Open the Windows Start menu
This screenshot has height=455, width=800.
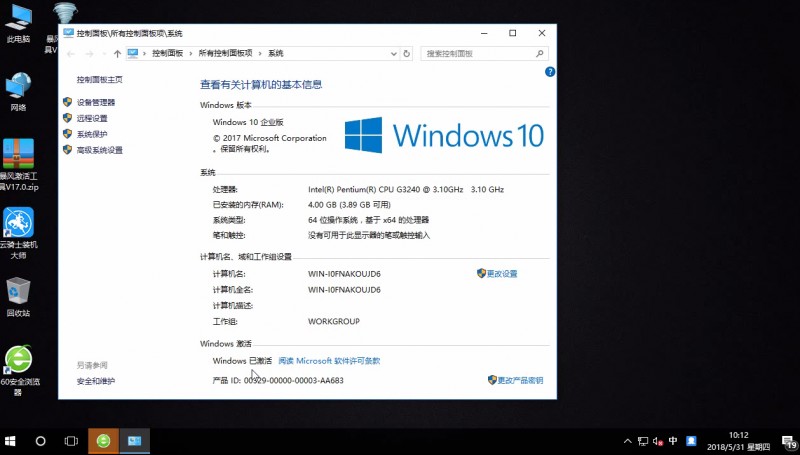(10, 441)
